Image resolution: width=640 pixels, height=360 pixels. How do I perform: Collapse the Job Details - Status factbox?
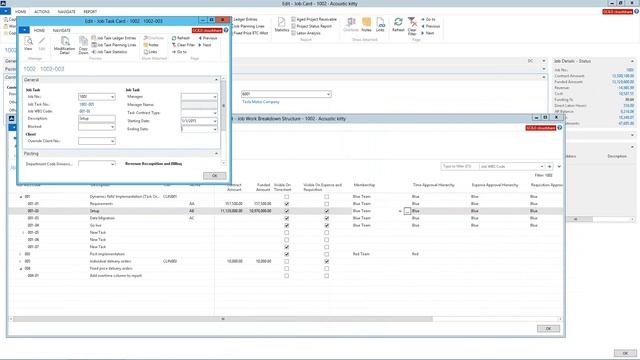point(632,61)
